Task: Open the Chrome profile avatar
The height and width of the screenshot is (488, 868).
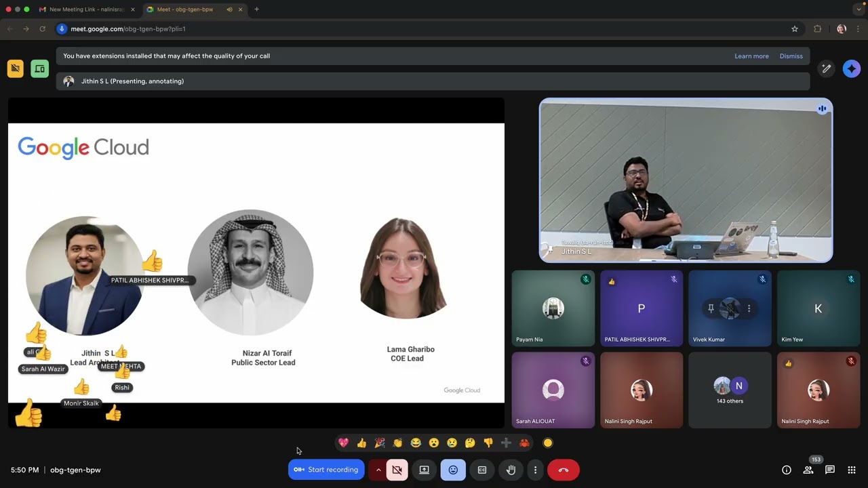Action: (x=842, y=29)
